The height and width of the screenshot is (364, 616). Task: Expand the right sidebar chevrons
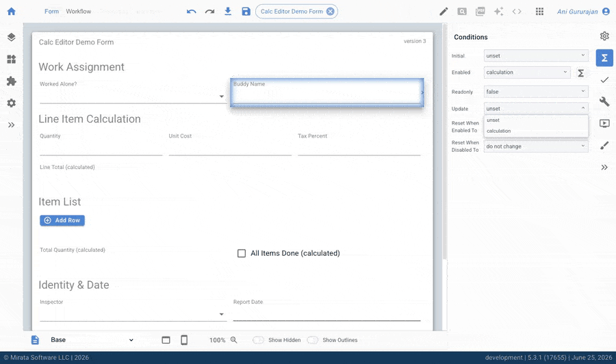pos(604,167)
